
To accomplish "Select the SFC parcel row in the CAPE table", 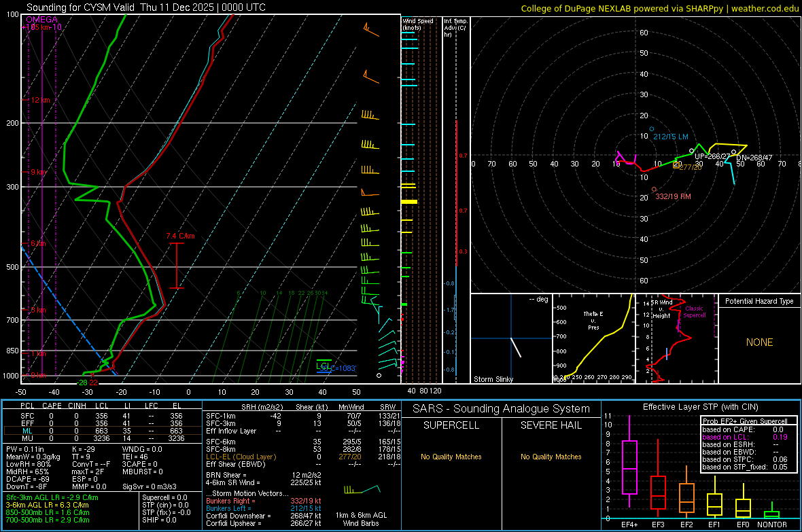I will tap(103, 416).
